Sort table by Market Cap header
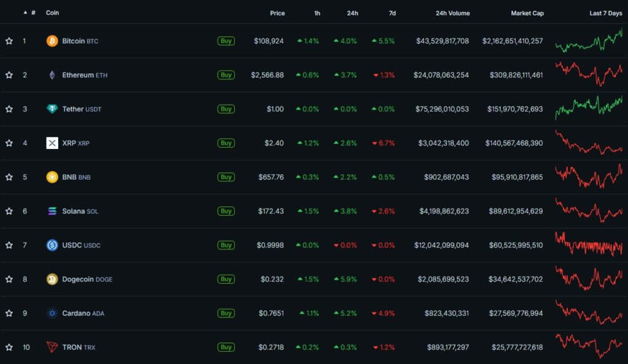628x364 pixels. pos(527,13)
